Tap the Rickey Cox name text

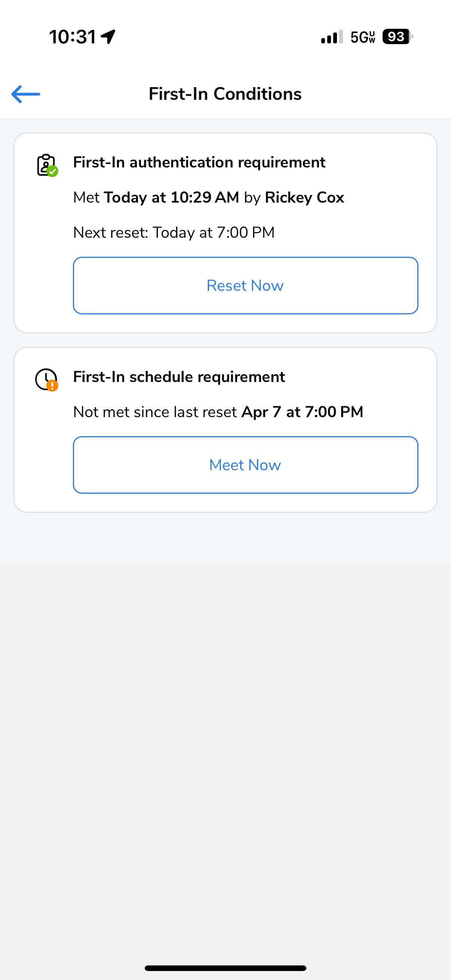(304, 197)
